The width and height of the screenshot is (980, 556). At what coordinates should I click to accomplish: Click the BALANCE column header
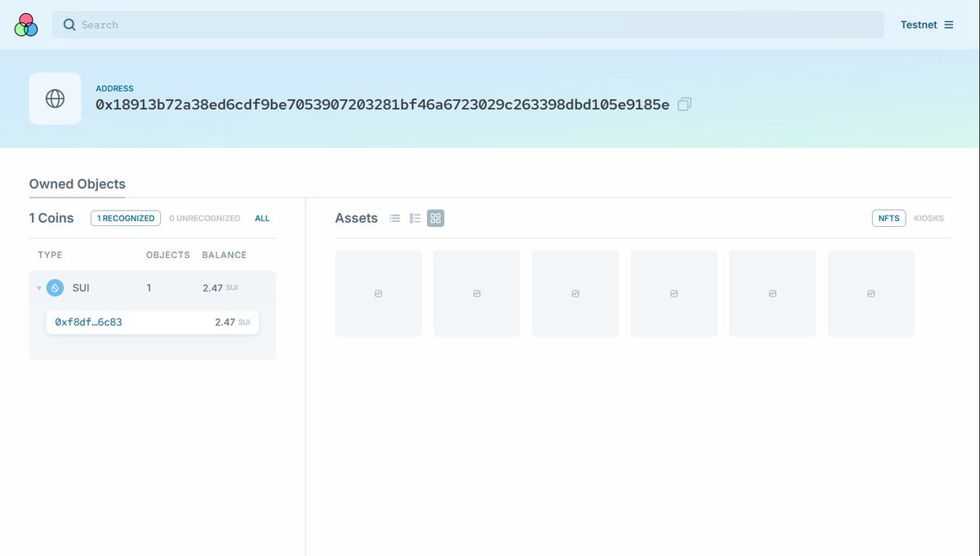[225, 255]
